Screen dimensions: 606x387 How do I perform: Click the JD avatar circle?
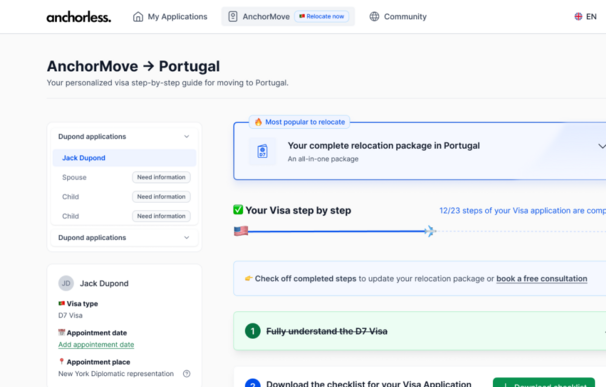(66, 283)
